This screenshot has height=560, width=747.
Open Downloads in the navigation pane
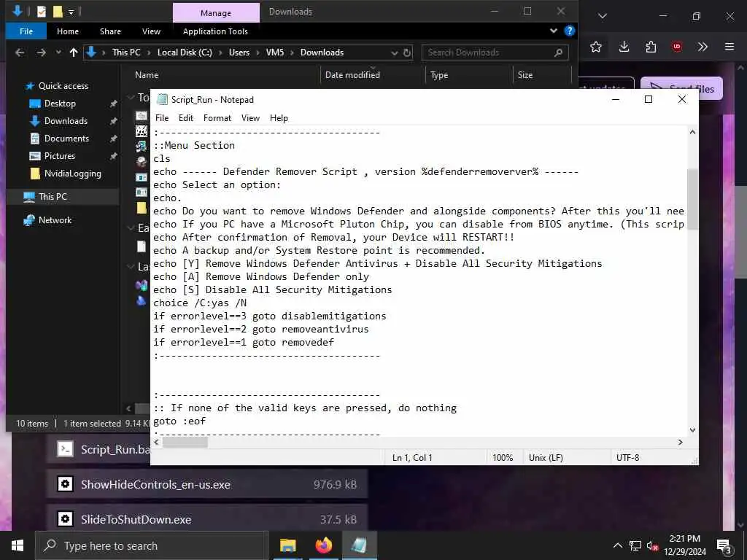pos(66,121)
